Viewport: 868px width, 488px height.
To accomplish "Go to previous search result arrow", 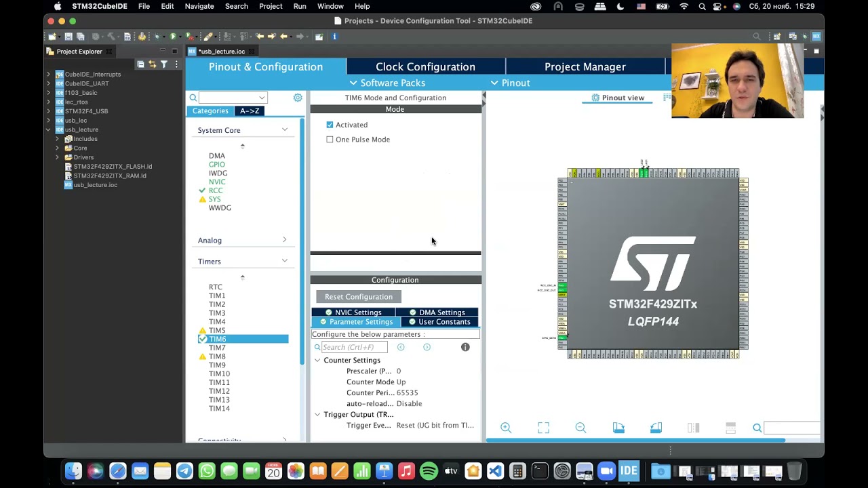I will pyautogui.click(x=401, y=347).
